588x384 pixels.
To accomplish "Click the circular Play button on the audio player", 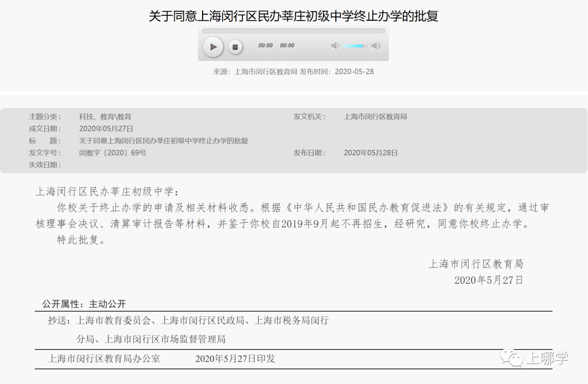I will (x=213, y=46).
